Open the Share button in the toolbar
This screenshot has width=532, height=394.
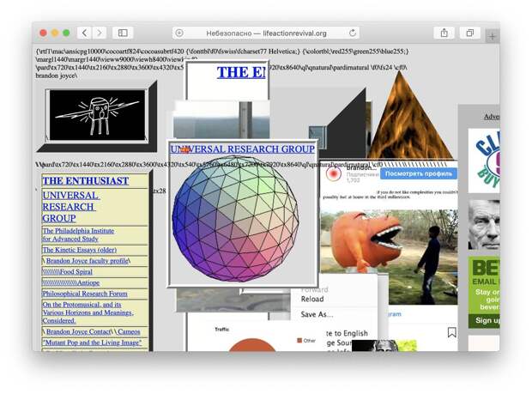pos(444,33)
